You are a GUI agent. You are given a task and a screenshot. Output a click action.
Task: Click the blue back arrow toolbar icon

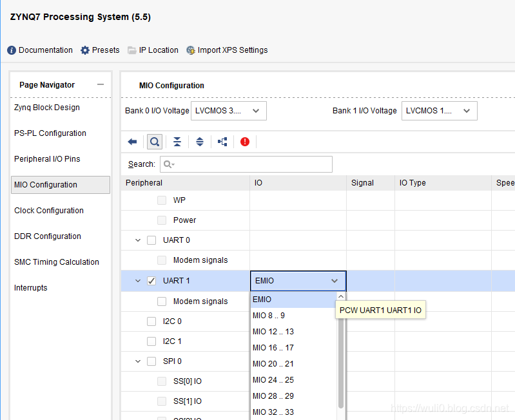tap(132, 142)
